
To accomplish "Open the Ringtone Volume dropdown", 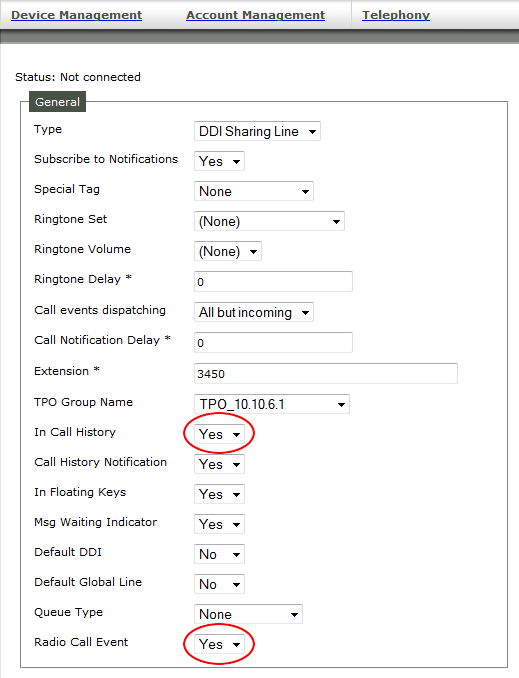I will pyautogui.click(x=227, y=251).
